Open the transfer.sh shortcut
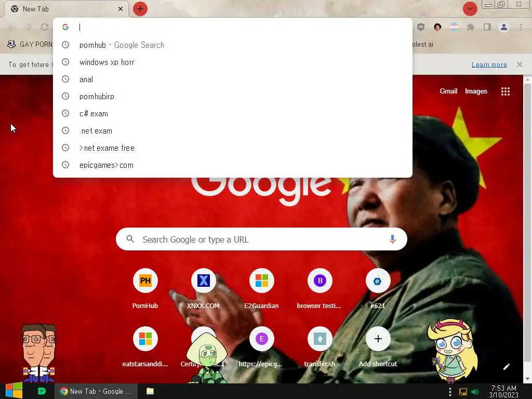Image resolution: width=532 pixels, height=399 pixels. click(320, 347)
